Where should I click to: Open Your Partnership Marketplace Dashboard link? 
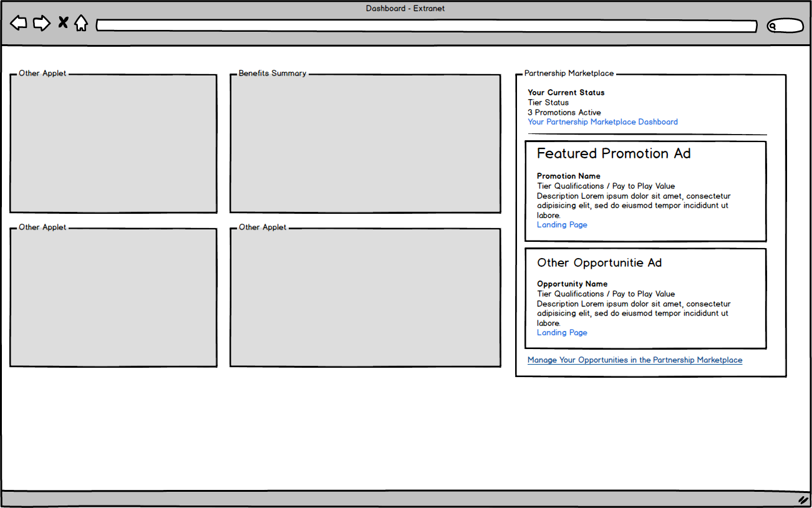pos(602,122)
